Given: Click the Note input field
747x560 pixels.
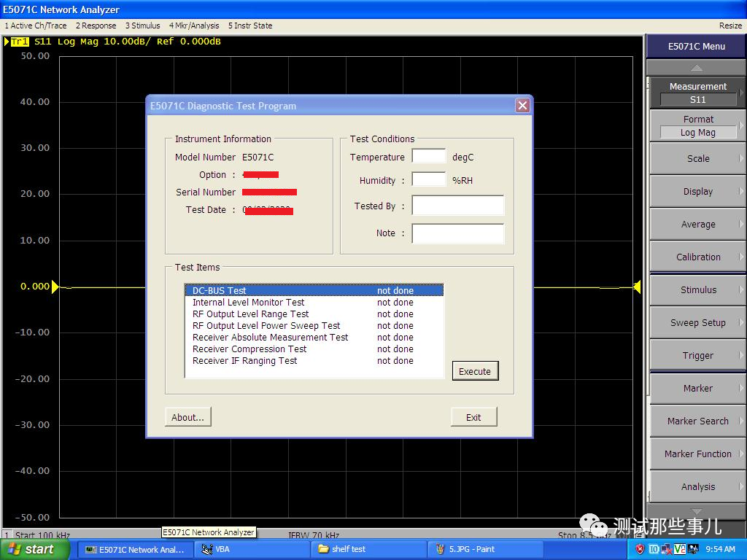Looking at the screenshot, I should [458, 233].
